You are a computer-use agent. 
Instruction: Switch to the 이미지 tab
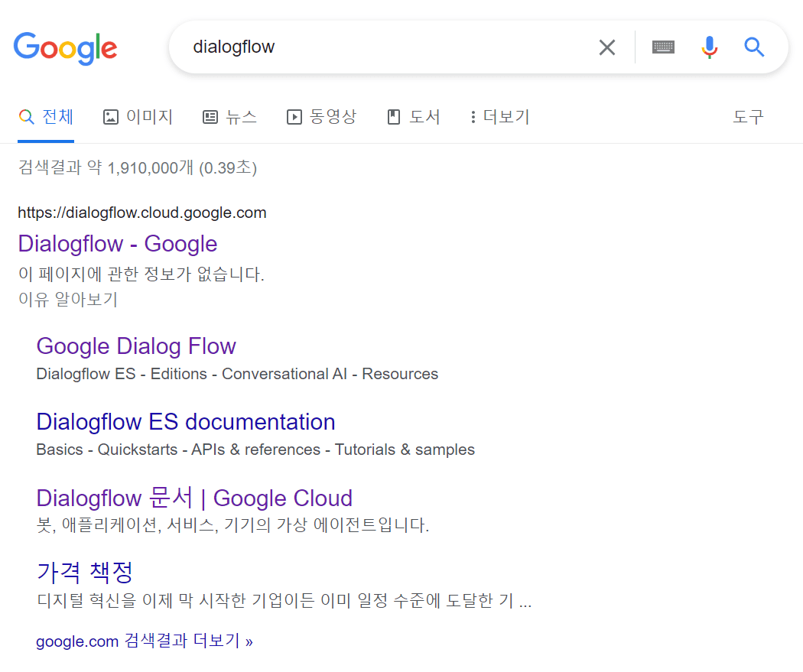pyautogui.click(x=138, y=117)
